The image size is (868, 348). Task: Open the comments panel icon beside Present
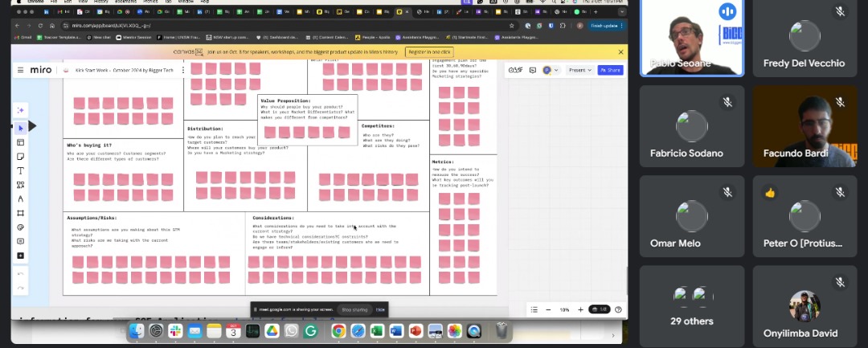(x=533, y=70)
